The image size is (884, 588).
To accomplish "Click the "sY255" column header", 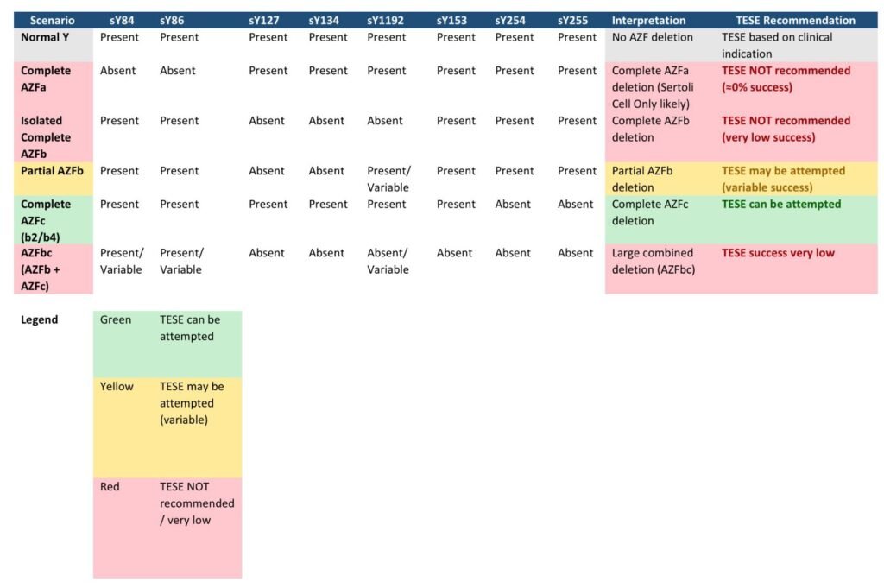I will pyautogui.click(x=575, y=20).
